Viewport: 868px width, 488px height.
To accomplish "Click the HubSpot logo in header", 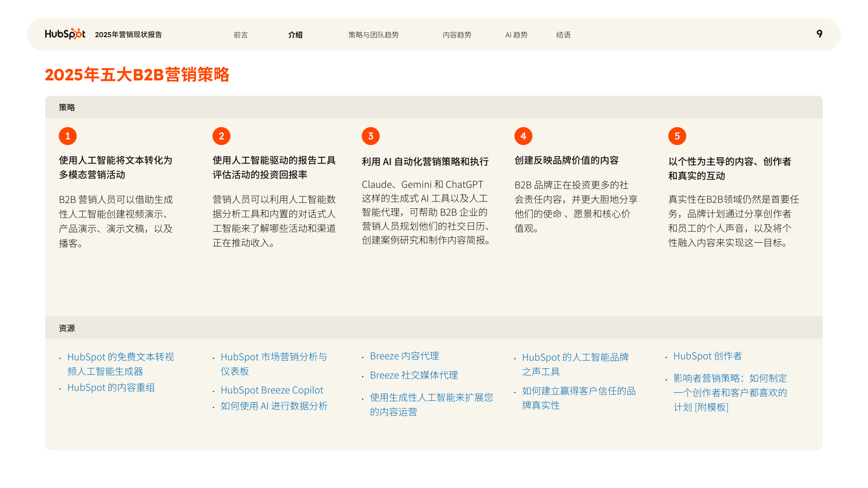I will tap(65, 34).
